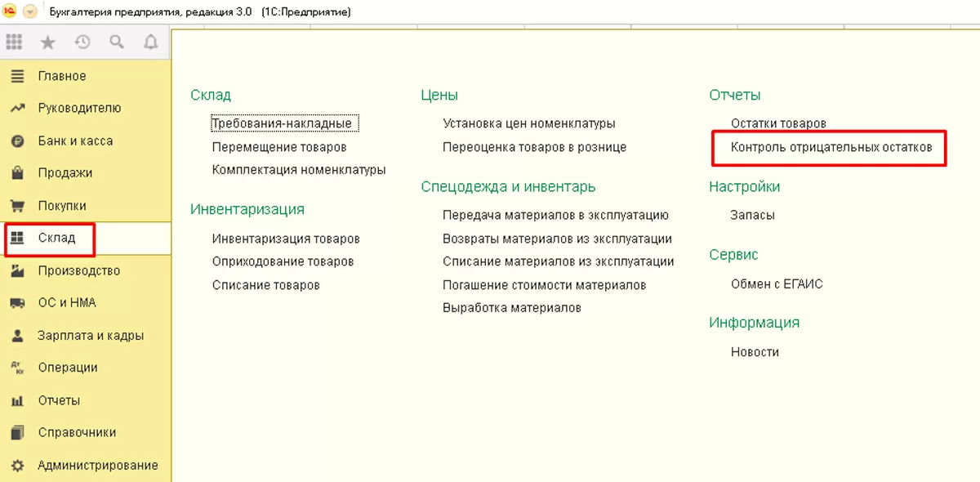This screenshot has height=482, width=980.
Task: Open the main menu dropdown arrow
Action: coord(30,12)
